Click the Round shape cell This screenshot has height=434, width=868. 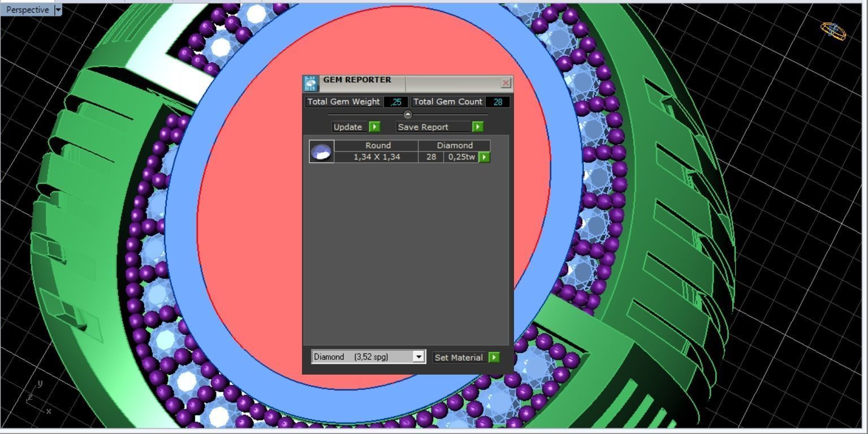point(377,145)
